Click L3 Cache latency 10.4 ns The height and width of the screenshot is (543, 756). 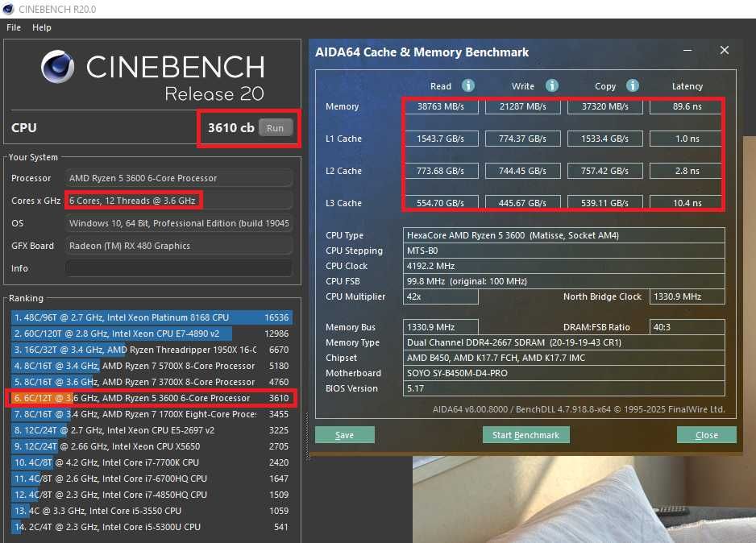[x=687, y=203]
